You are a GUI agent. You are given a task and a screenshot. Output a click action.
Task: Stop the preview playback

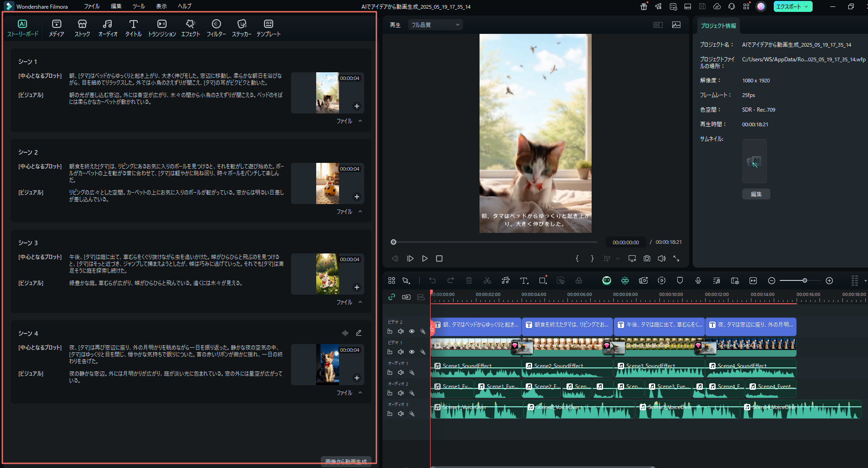click(439, 258)
